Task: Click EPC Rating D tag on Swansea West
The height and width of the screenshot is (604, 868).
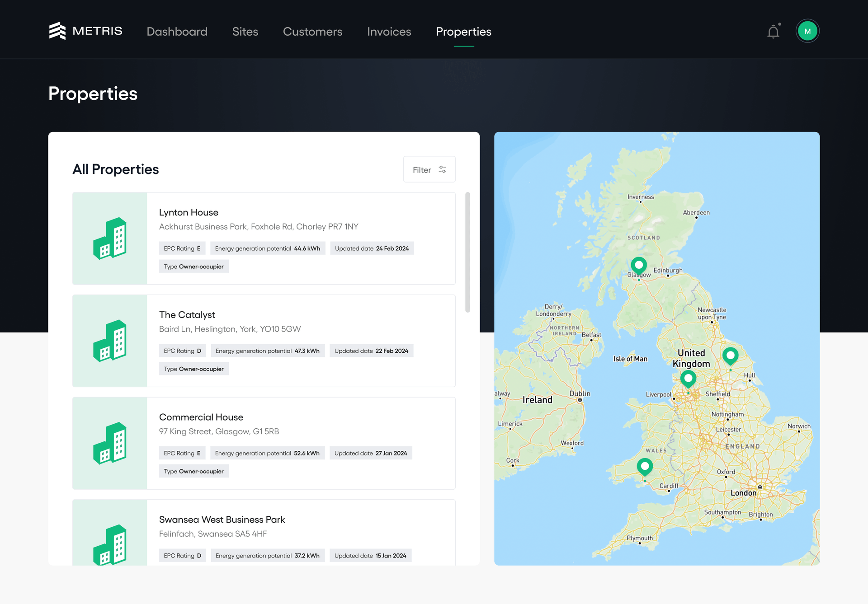Action: (x=183, y=556)
